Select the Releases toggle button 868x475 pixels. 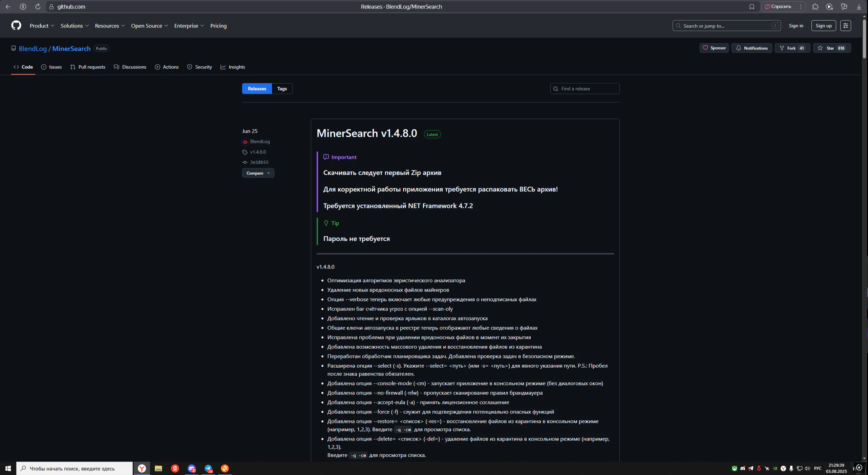click(x=257, y=89)
